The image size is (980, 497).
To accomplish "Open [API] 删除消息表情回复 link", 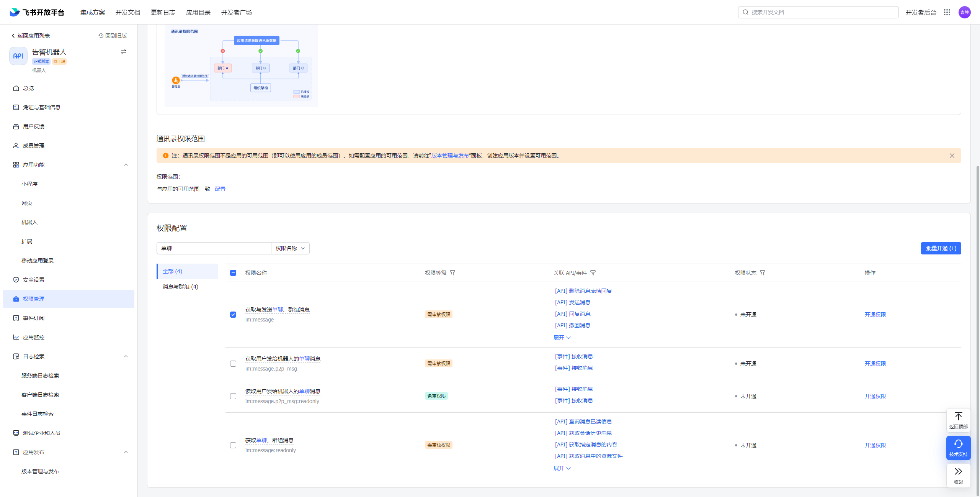I will [x=583, y=291].
